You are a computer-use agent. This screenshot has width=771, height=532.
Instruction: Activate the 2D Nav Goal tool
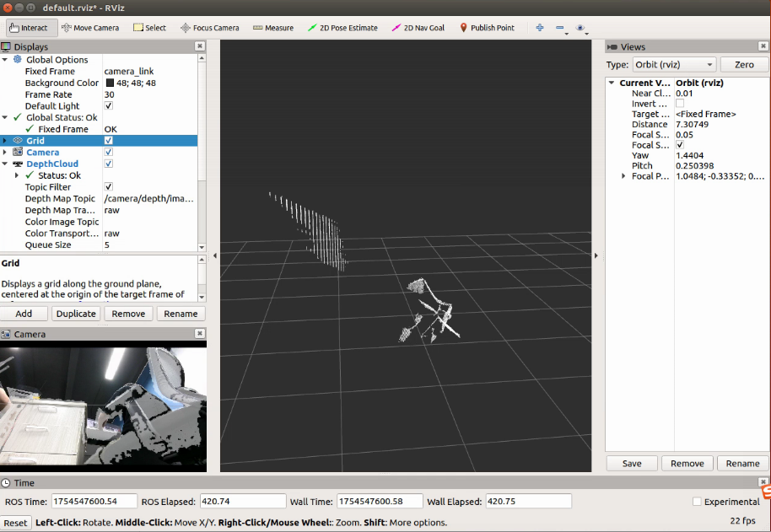[x=418, y=28]
